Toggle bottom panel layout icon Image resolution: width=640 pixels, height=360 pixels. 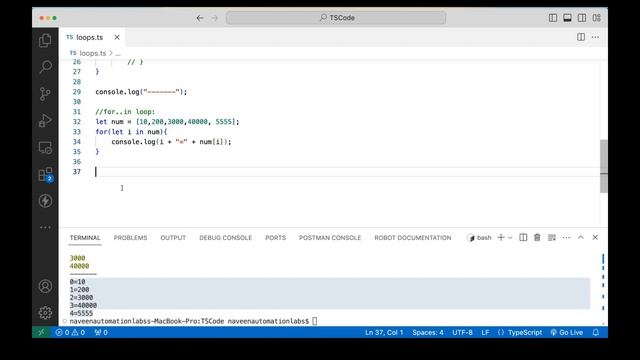tap(567, 18)
